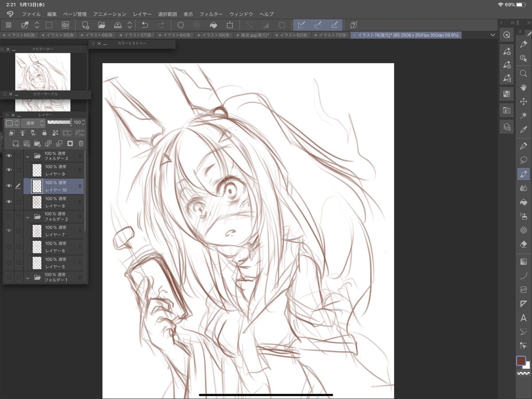Open the help question-mark icon
532x399 pixels.
coord(353,25)
